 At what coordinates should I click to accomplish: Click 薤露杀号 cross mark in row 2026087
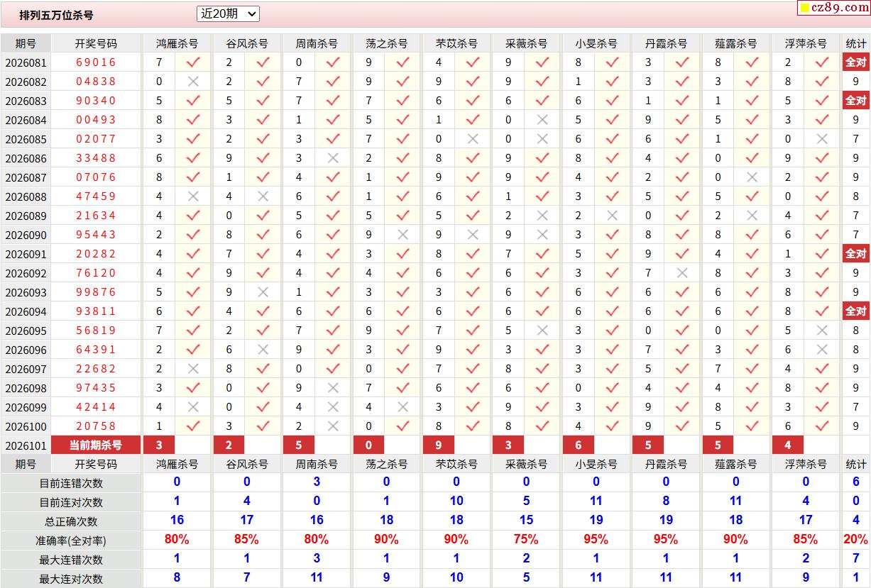(x=752, y=177)
